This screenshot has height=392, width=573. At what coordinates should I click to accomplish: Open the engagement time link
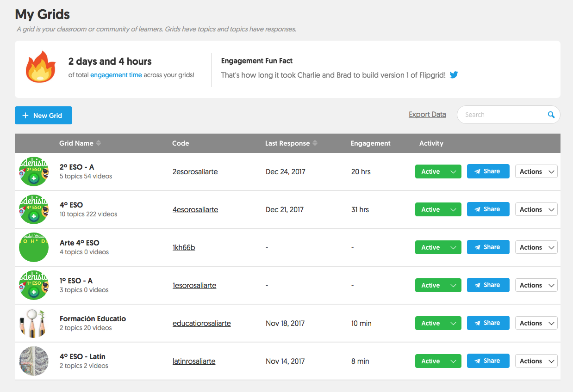point(116,75)
